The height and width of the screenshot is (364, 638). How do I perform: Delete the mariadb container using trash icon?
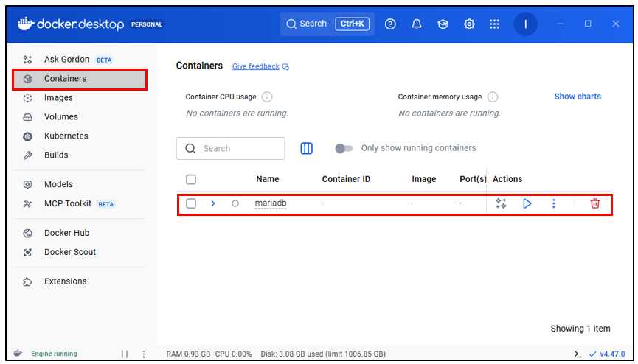(x=594, y=203)
